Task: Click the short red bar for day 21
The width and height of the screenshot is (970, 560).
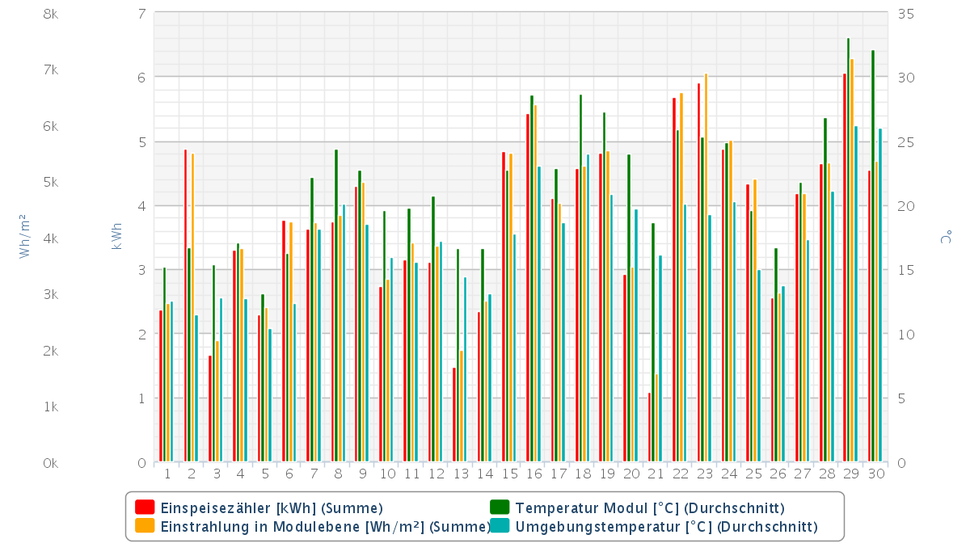Action: click(x=649, y=427)
